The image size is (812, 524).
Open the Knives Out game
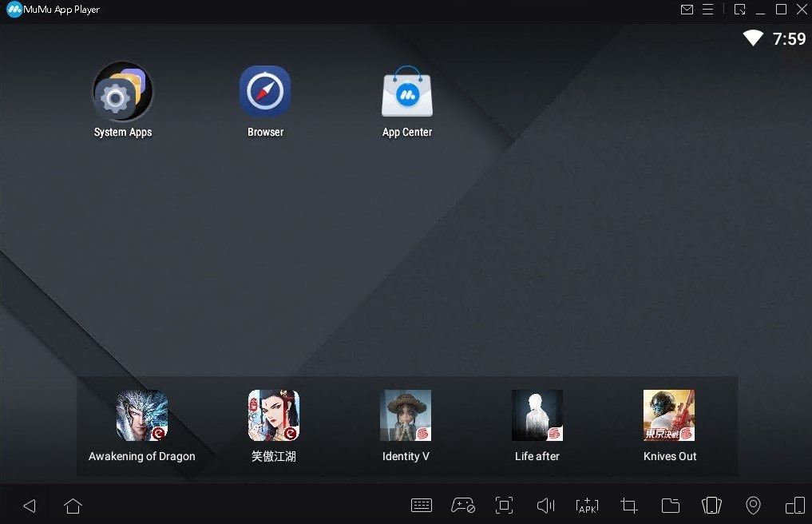[x=669, y=415]
